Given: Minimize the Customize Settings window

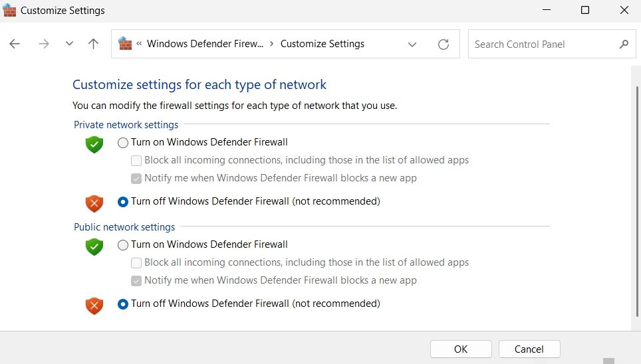Looking at the screenshot, I should click(547, 10).
